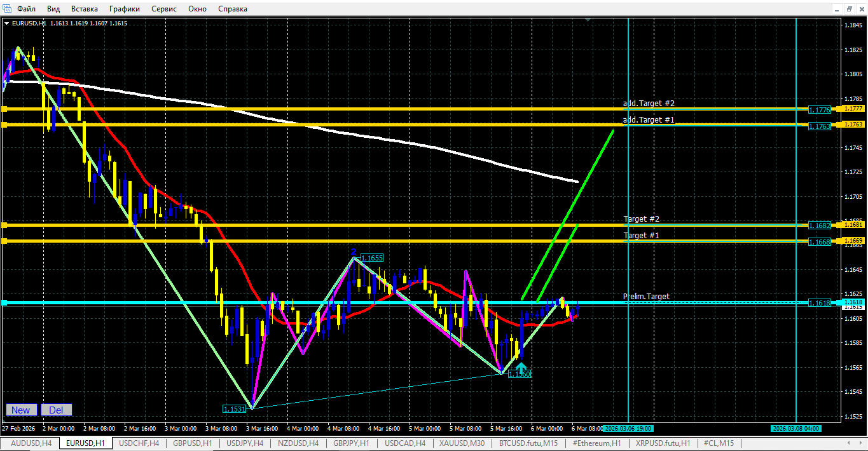
Task: Click the turquoise up-arrow signal near 1.1560
Action: (521, 367)
